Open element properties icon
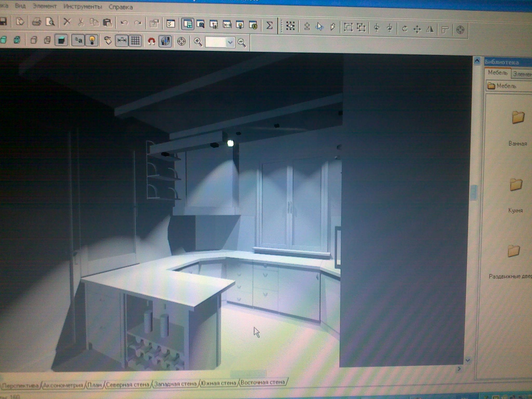Screen dimensions: 532x399 (154, 24)
